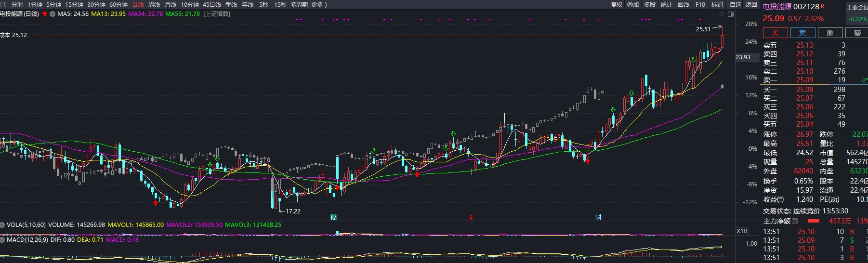Viewport: 868px width, 263px height.
Task: Click the 撤 cancel order button
Action: click(x=830, y=33)
